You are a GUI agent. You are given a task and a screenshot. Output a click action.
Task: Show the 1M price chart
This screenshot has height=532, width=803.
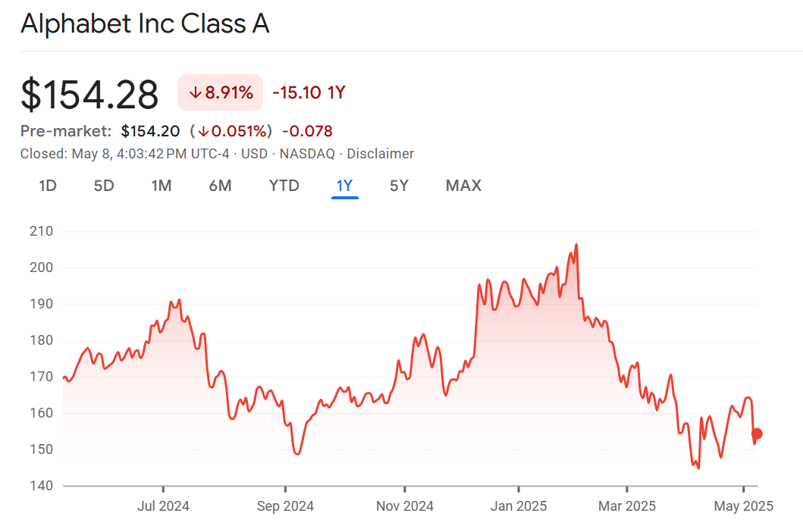pyautogui.click(x=161, y=186)
